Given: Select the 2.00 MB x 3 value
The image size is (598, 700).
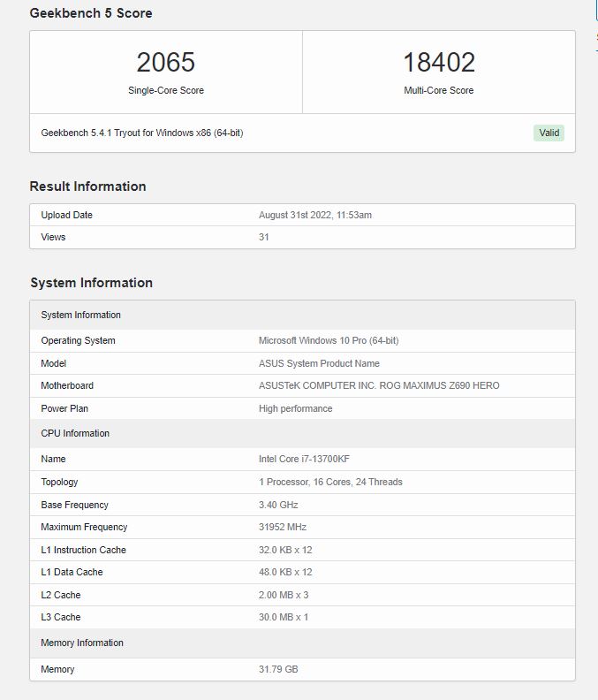Looking at the screenshot, I should (x=284, y=595).
